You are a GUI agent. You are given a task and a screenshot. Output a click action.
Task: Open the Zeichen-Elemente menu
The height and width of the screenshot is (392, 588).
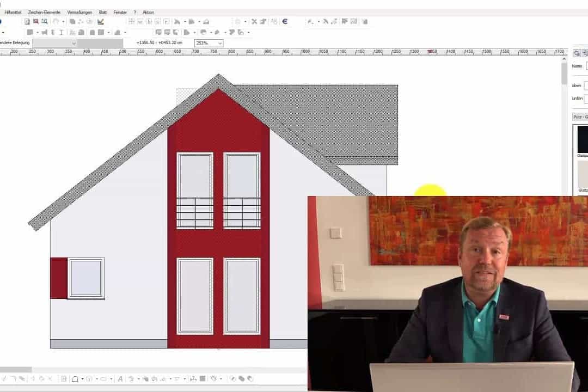point(44,12)
